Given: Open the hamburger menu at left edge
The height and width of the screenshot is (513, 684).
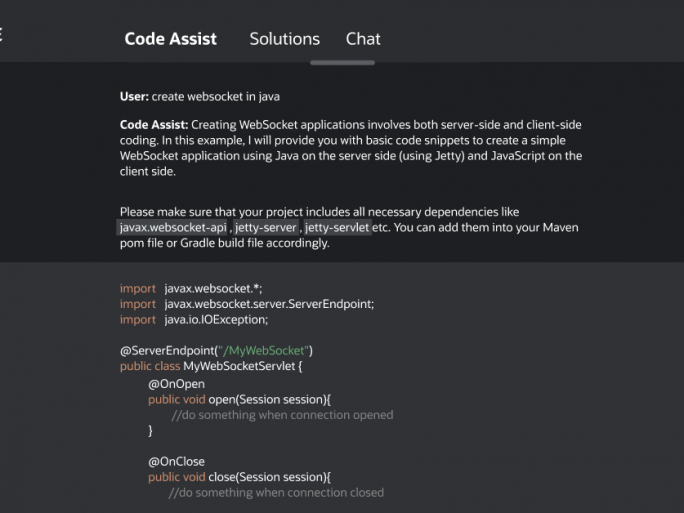Looking at the screenshot, I should (1, 35).
